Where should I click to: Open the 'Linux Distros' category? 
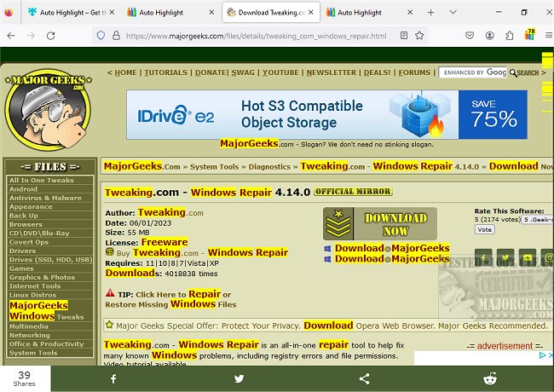click(33, 295)
